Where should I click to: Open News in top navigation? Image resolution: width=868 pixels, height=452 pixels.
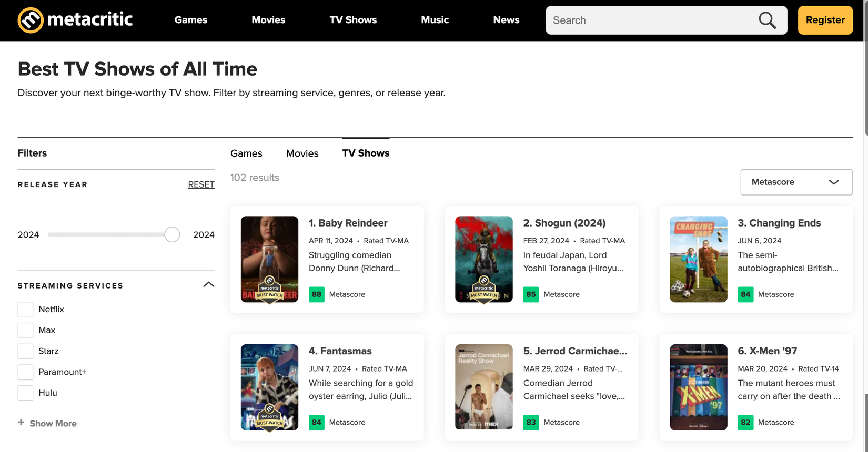[506, 20]
